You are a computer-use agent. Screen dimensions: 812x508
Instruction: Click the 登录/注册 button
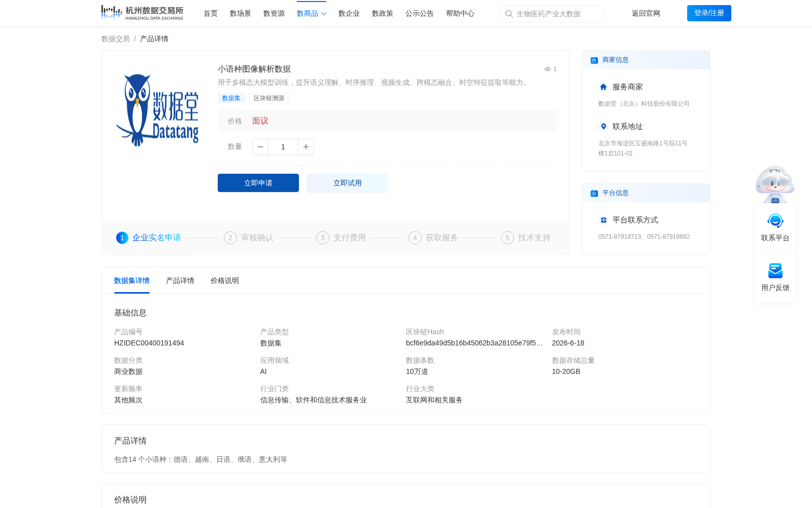[x=709, y=13]
